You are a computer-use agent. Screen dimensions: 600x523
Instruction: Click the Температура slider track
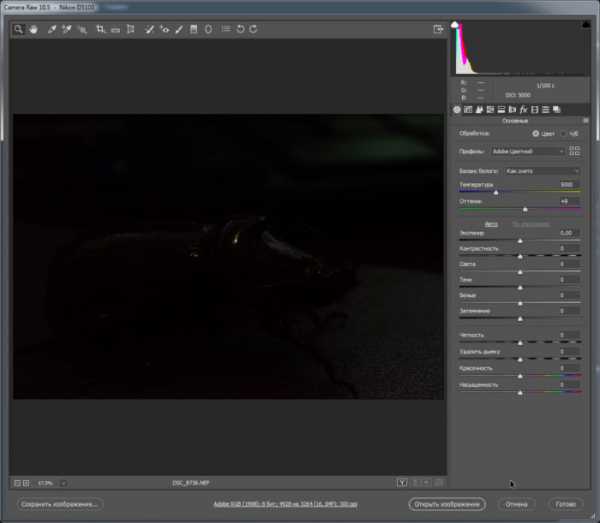519,191
